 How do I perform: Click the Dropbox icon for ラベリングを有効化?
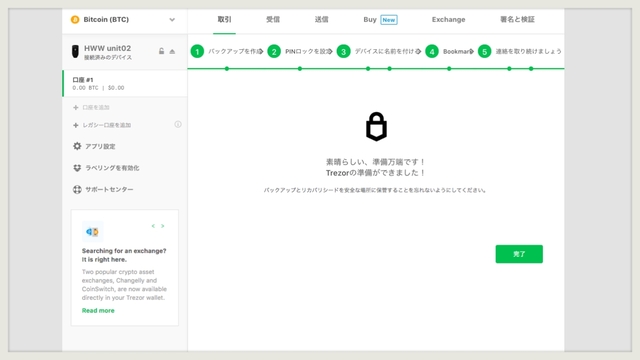point(77,168)
